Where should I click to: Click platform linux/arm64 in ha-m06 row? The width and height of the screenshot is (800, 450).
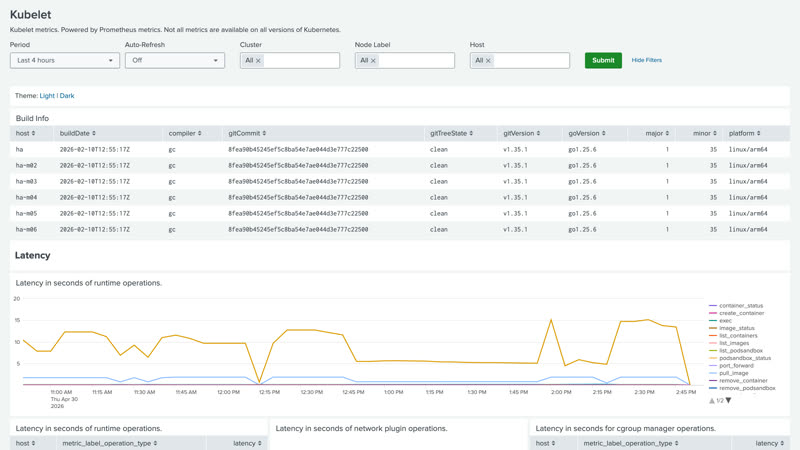[x=748, y=230]
